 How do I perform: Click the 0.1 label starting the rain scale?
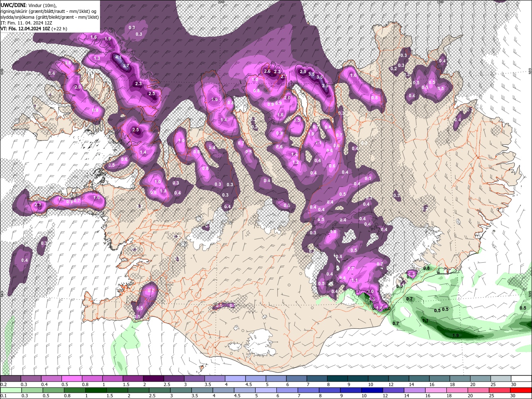3,396
